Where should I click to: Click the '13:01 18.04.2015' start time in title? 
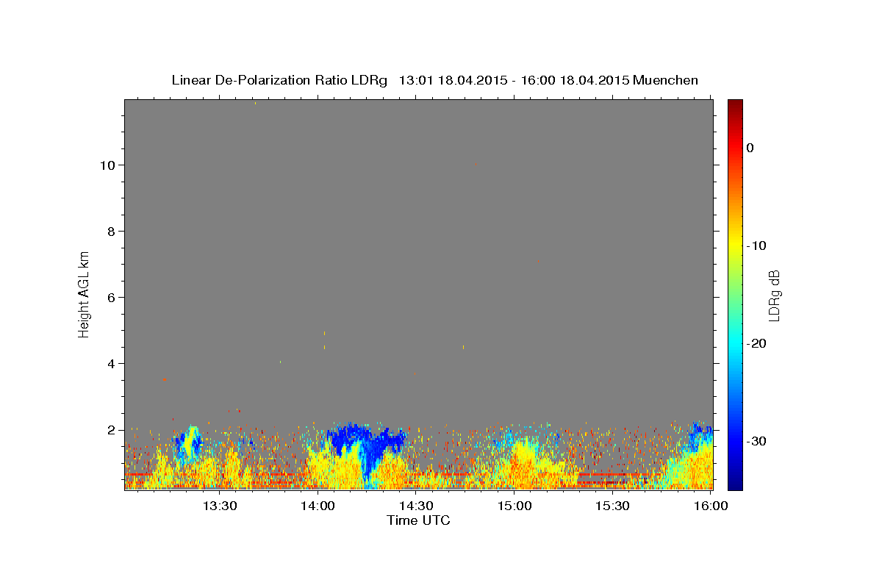pos(453,80)
